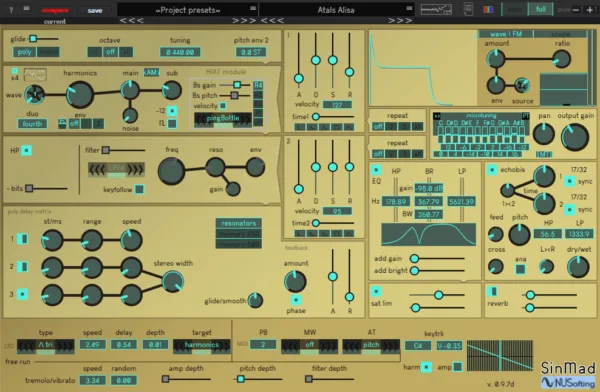This screenshot has width=600, height=392.
Task: Select mono voice mode
Action: pyautogui.click(x=48, y=52)
